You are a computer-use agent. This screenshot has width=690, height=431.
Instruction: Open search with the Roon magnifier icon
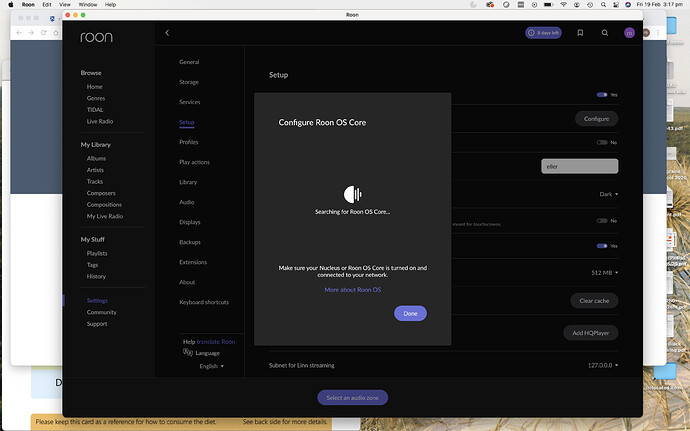(605, 33)
